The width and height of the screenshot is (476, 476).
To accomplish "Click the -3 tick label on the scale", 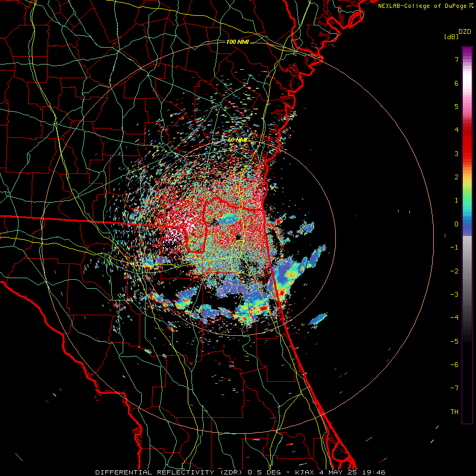I will 454,295.
